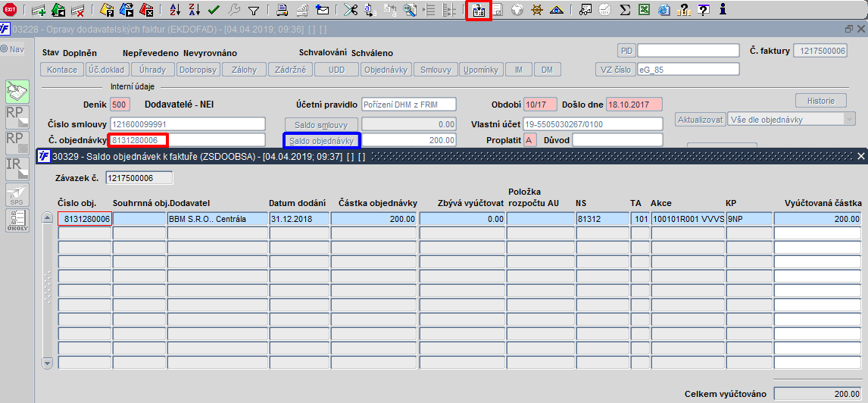Click the Zálohy button
The height and width of the screenshot is (403, 868).
coord(244,70)
